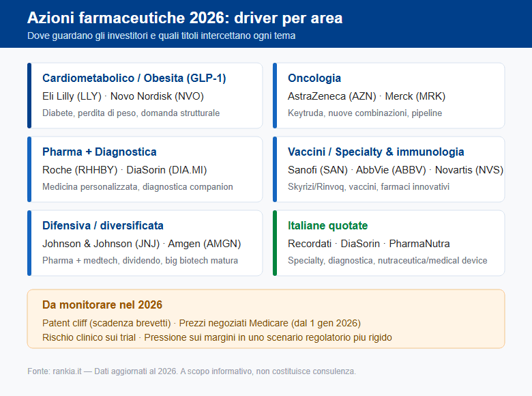The image size is (532, 396).
Task: Click the title 'Azioni farmaceutiche 2026: driver per area'
Action: pyautogui.click(x=185, y=18)
